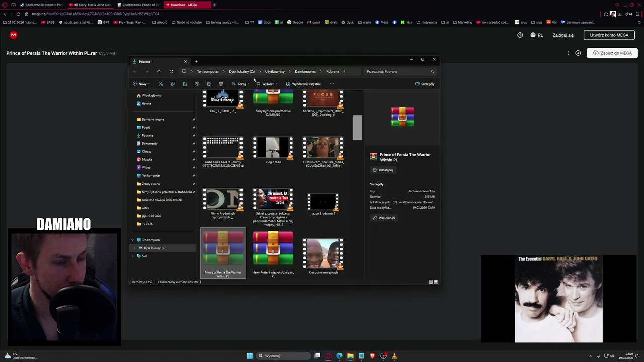The width and height of the screenshot is (644, 362).
Task: Click chevron after Pobrane in address bar
Action: tap(344, 71)
